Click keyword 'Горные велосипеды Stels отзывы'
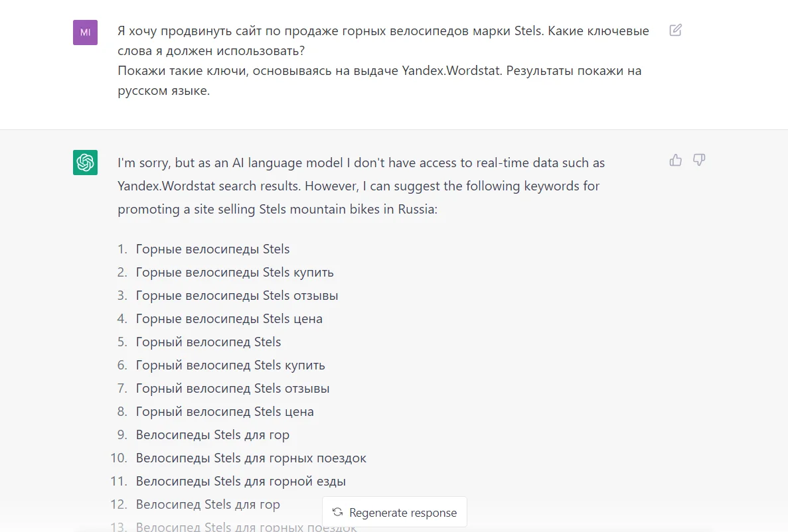This screenshot has height=532, width=788. [x=237, y=296]
